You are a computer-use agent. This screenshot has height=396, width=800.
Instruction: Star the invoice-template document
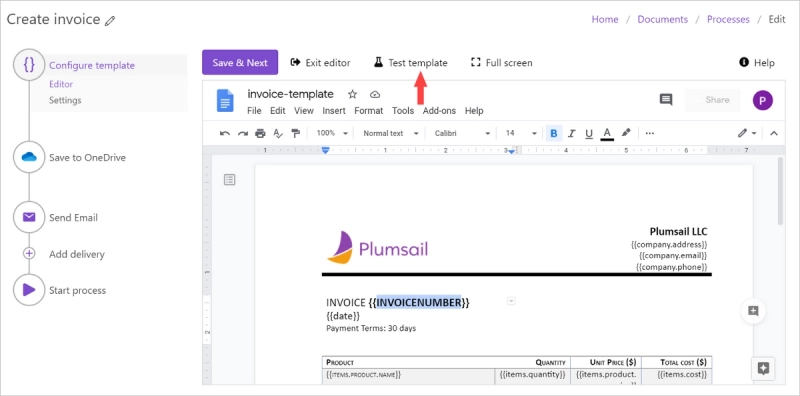coord(352,94)
